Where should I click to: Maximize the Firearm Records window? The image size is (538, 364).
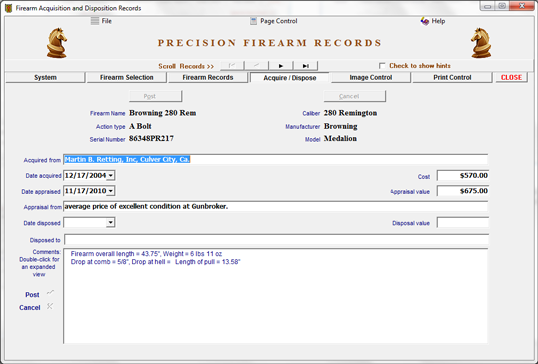(502, 6)
